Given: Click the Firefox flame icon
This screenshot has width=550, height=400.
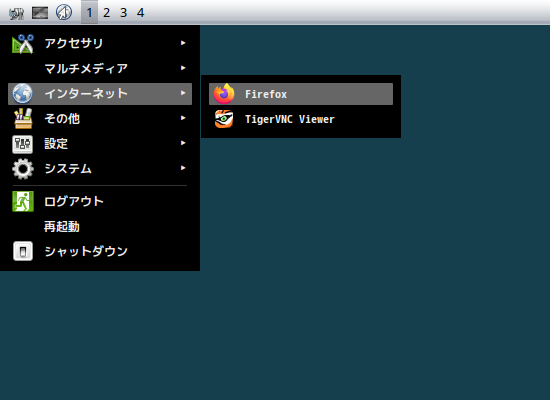Looking at the screenshot, I should coord(224,94).
